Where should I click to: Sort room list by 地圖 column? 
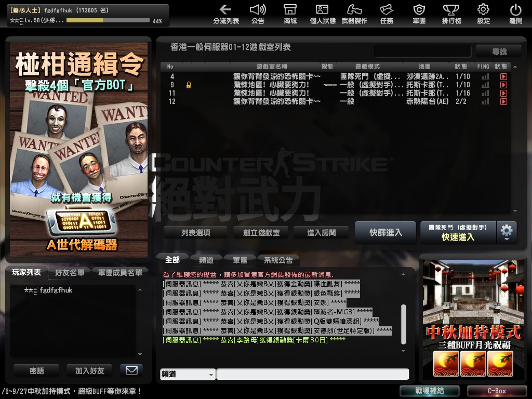424,66
